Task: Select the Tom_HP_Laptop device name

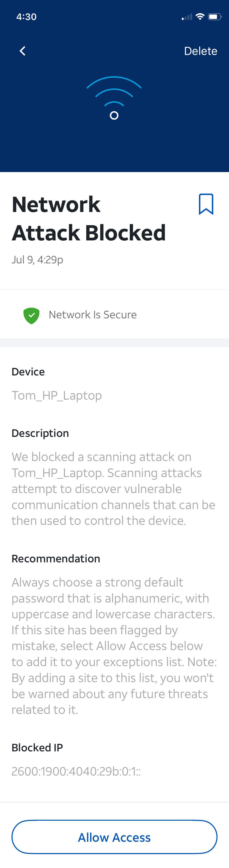Action: [x=57, y=395]
